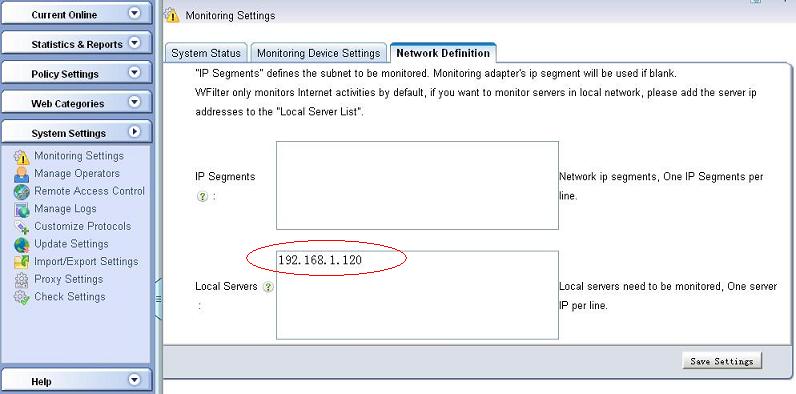Collapse the sidebar with the splitter handle
Image resolution: width=796 pixels, height=394 pixels.
coord(158,299)
